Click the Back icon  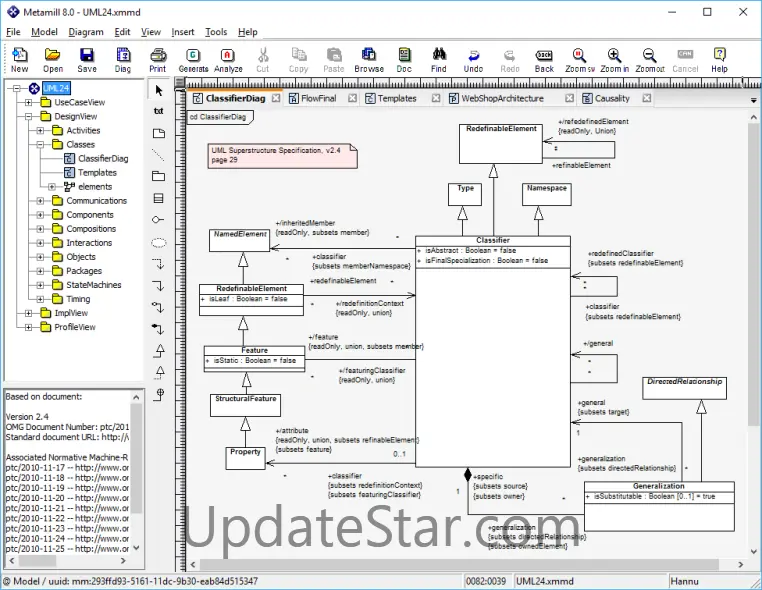(544, 60)
